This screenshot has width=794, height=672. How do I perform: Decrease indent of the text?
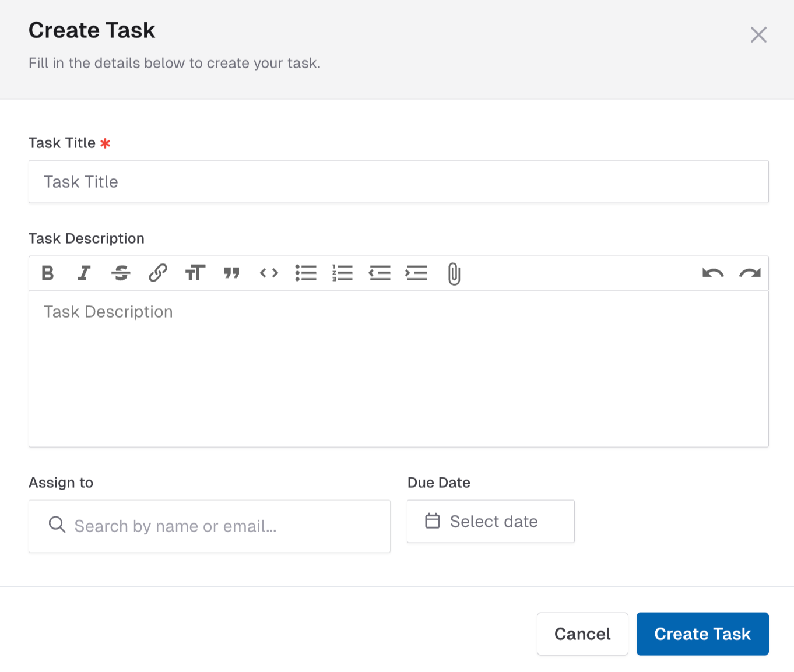pyautogui.click(x=380, y=273)
